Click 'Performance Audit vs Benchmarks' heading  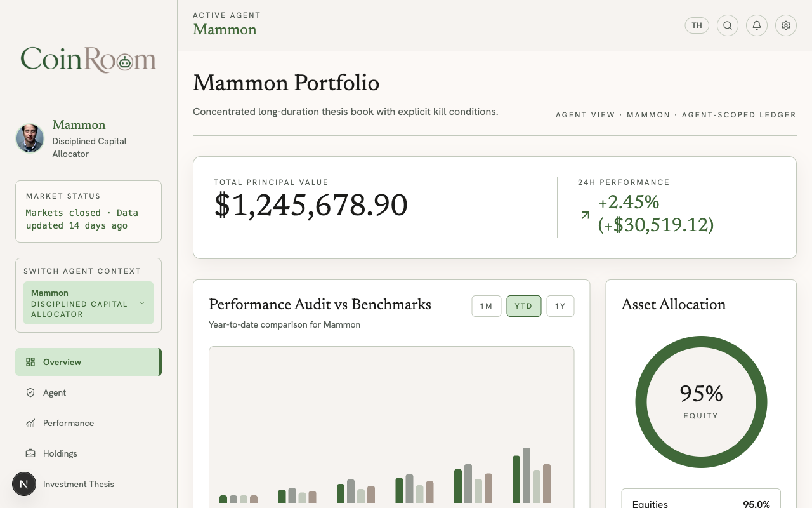click(320, 305)
